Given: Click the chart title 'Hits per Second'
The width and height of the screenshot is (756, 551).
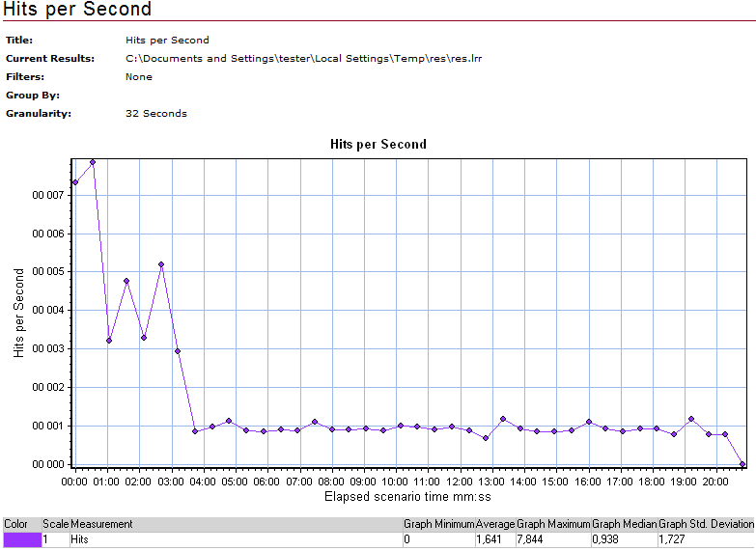Looking at the screenshot, I should pyautogui.click(x=378, y=144).
